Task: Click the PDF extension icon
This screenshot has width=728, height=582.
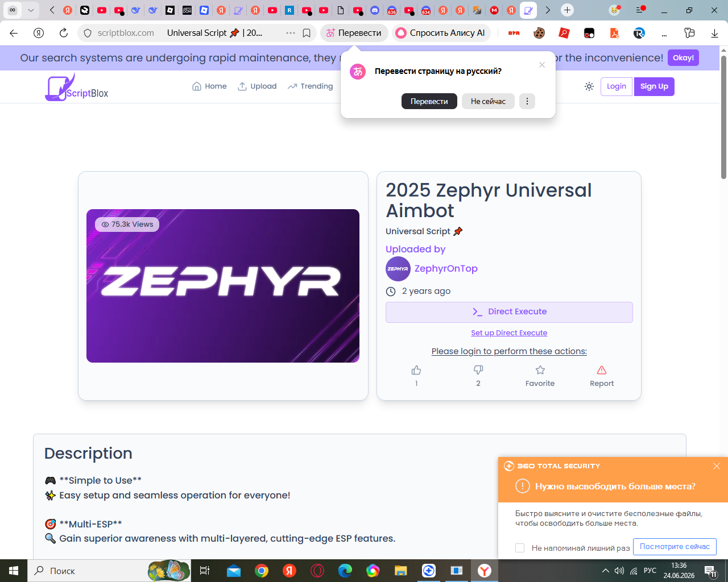Action: pos(614,33)
